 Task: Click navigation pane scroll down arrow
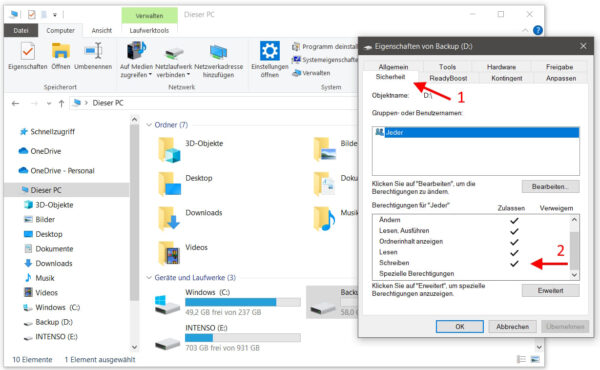click(134, 347)
